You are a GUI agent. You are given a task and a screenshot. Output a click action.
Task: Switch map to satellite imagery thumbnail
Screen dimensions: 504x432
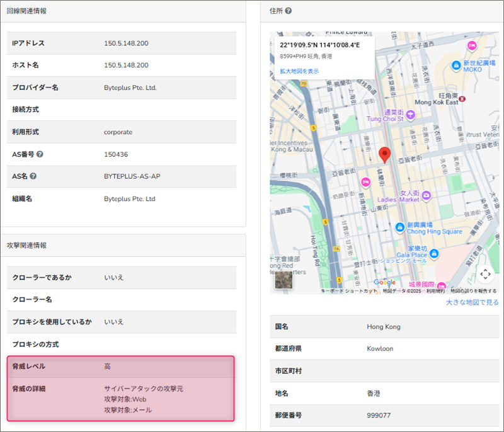tap(283, 280)
